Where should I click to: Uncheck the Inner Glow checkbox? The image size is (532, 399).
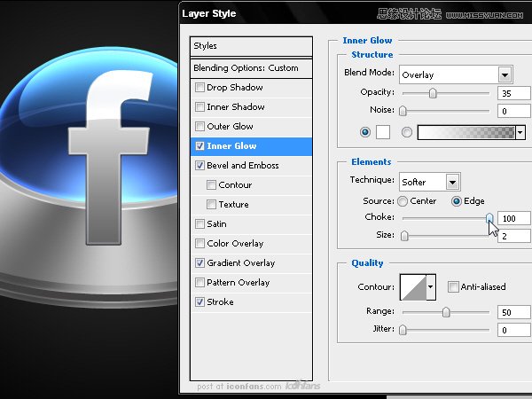(x=199, y=146)
